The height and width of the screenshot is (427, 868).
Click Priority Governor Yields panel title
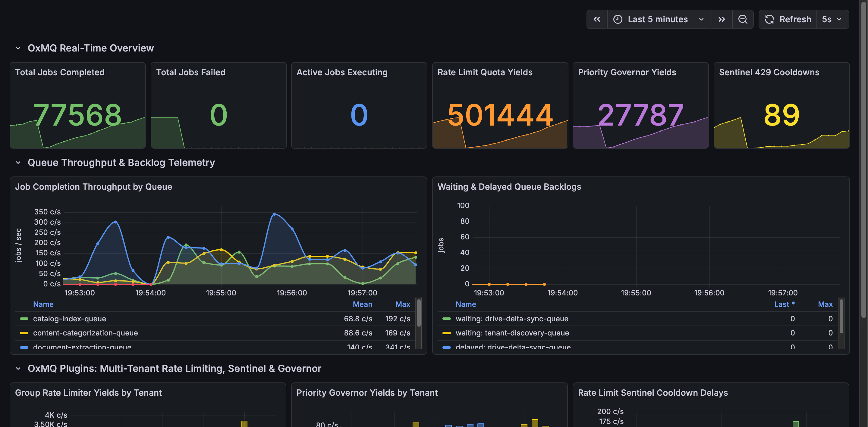[x=627, y=72]
